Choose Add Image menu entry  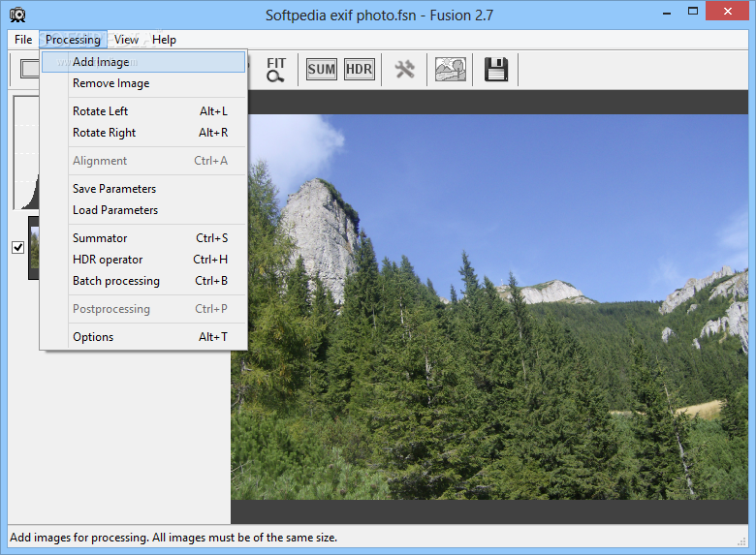(143, 62)
